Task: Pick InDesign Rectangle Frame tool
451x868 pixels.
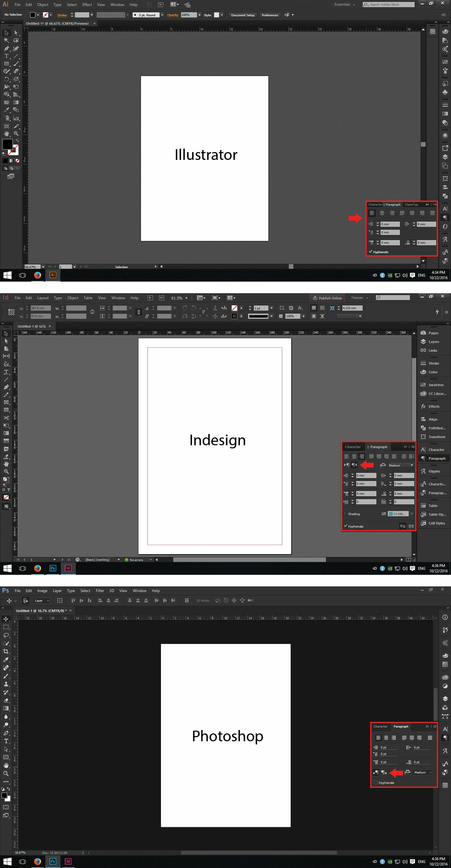Action: pos(6,402)
